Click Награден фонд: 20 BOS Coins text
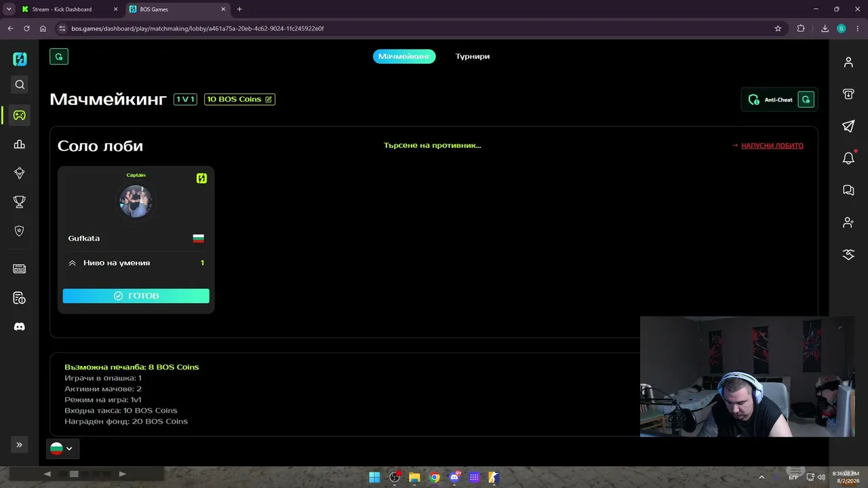 (x=126, y=422)
